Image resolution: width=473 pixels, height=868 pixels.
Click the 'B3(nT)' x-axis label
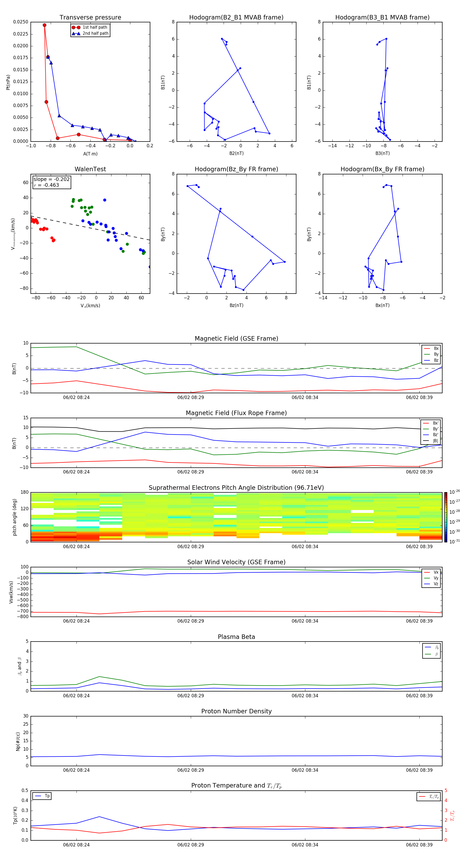click(382, 153)
